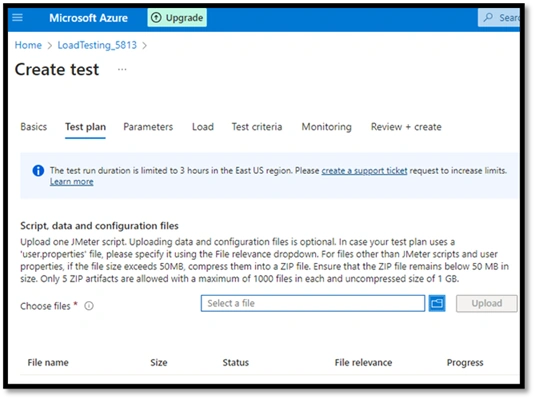Click the Choose files label
The width and height of the screenshot is (535, 399).
45,306
